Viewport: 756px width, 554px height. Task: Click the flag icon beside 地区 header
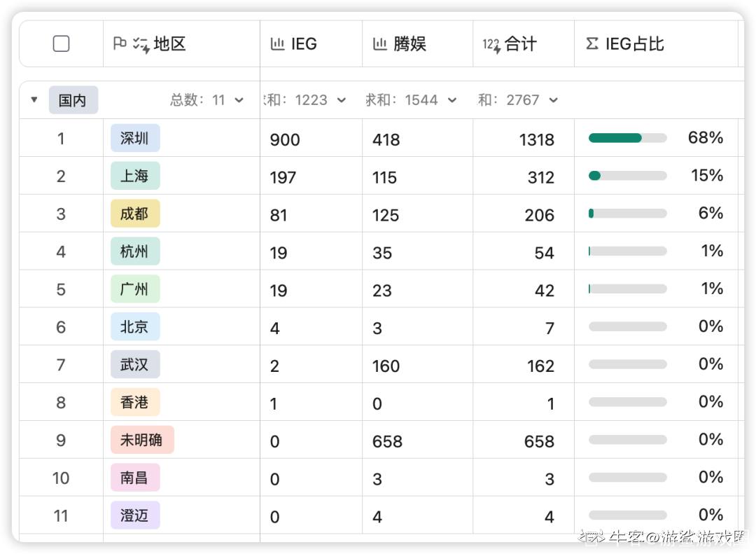click(120, 43)
